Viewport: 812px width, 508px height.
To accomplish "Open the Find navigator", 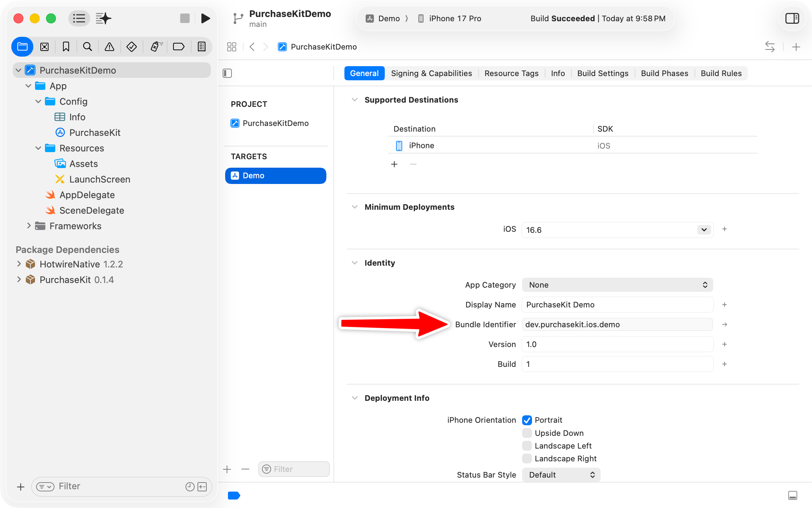I will (x=87, y=46).
